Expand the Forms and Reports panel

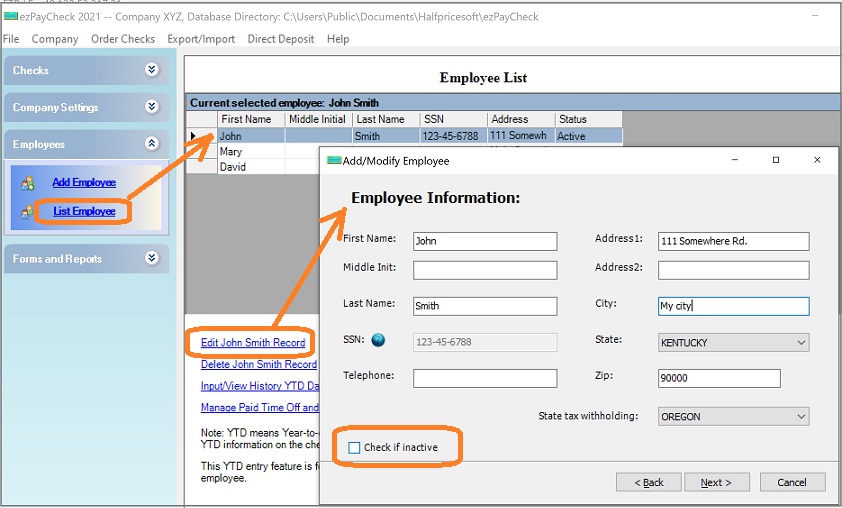click(x=151, y=258)
